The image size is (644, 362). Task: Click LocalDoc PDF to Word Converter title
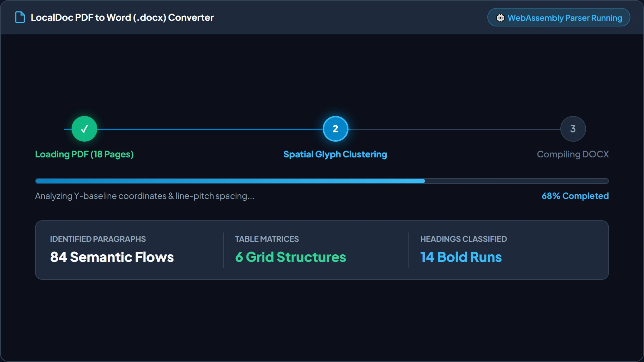[122, 18]
